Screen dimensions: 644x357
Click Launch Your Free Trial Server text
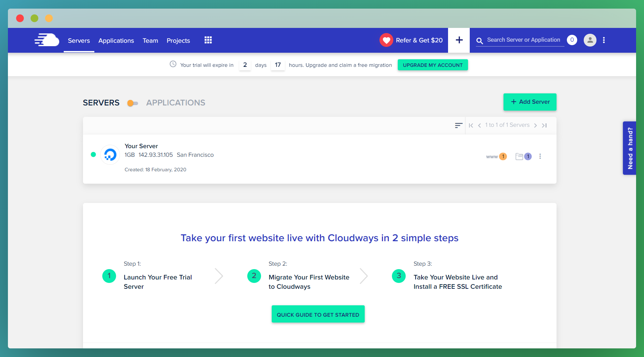pos(158,282)
